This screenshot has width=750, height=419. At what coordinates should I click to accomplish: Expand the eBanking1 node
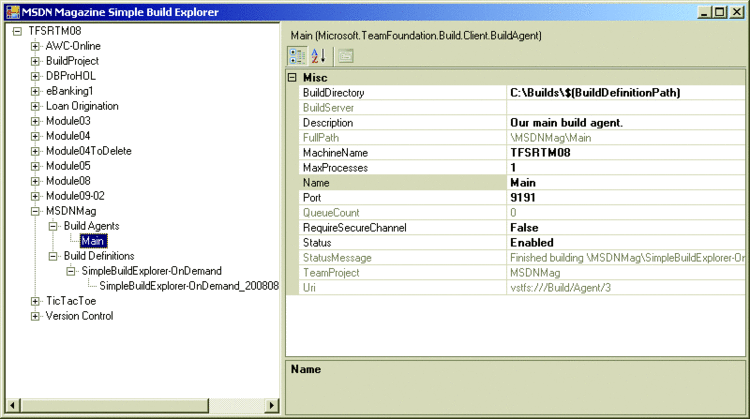[x=35, y=91]
